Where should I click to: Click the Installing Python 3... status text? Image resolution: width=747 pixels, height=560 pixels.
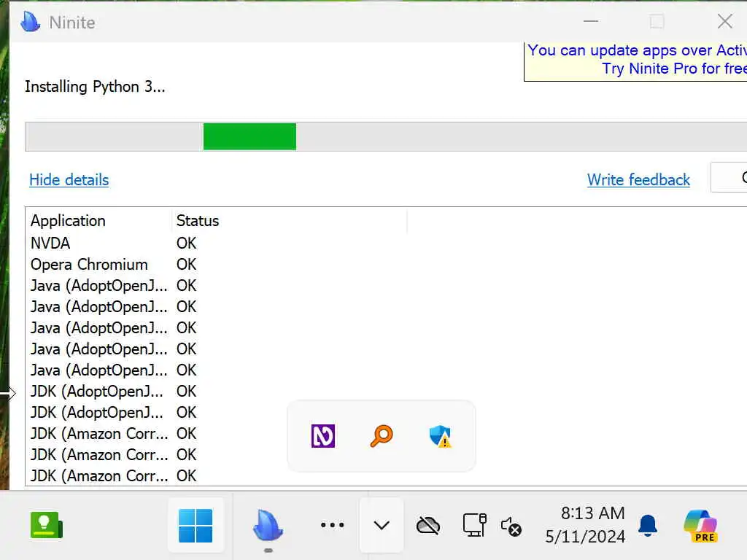(95, 87)
